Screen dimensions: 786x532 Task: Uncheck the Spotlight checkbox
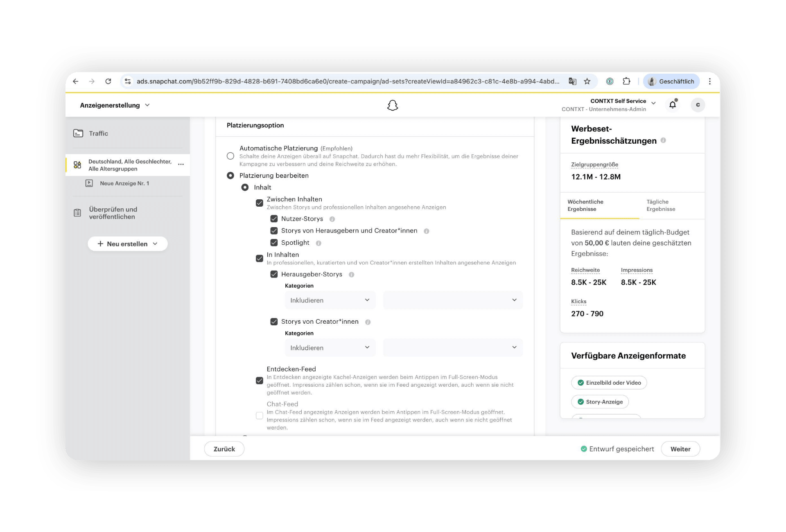point(274,243)
